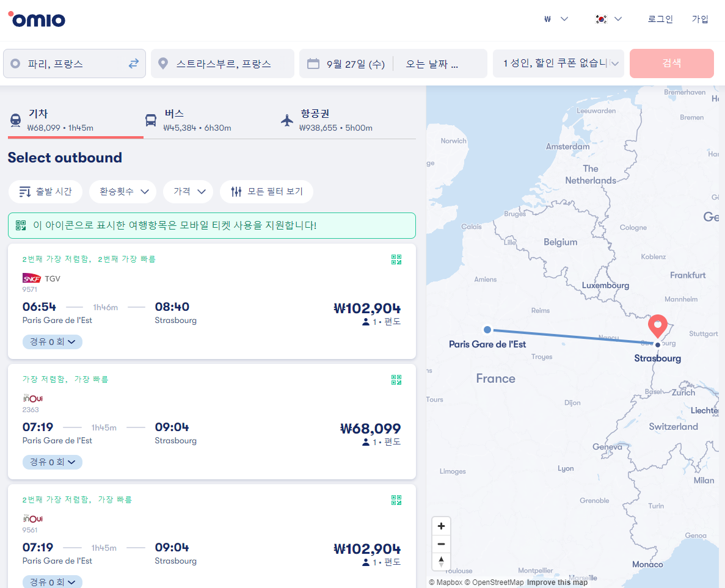
Task: Click the 검색 search button
Action: (672, 64)
